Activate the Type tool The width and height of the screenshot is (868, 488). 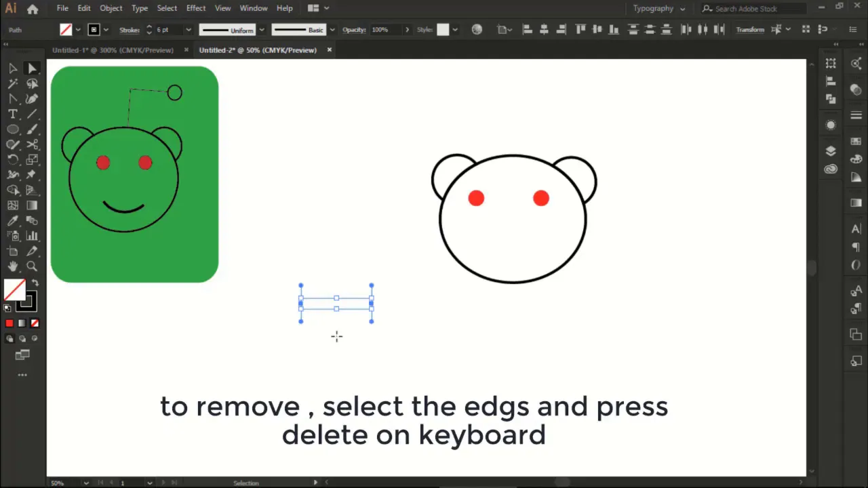click(x=13, y=114)
